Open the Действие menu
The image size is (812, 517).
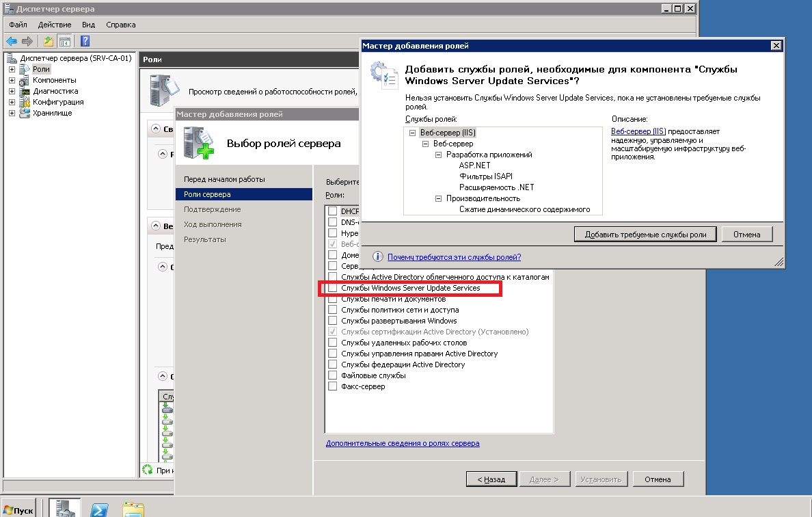(x=55, y=25)
